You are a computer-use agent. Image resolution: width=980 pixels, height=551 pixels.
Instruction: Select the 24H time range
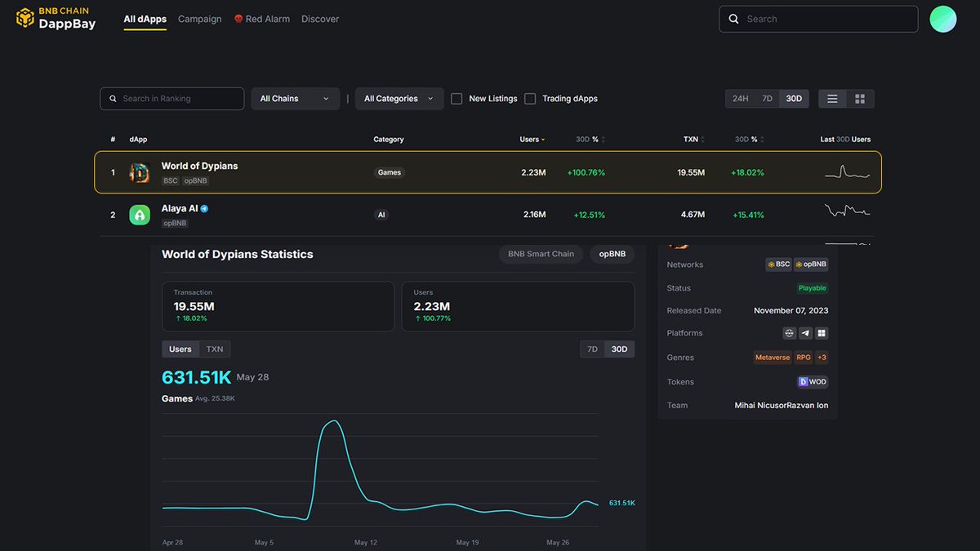740,99
